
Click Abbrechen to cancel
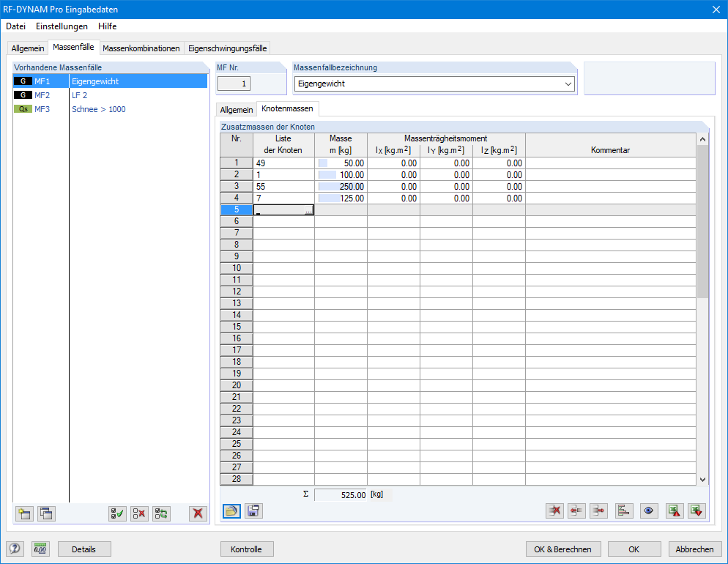click(x=695, y=549)
